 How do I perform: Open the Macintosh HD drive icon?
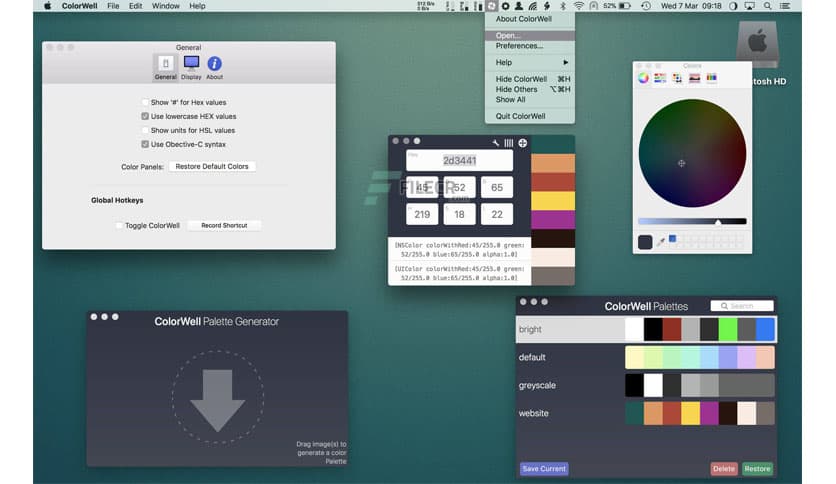point(758,43)
